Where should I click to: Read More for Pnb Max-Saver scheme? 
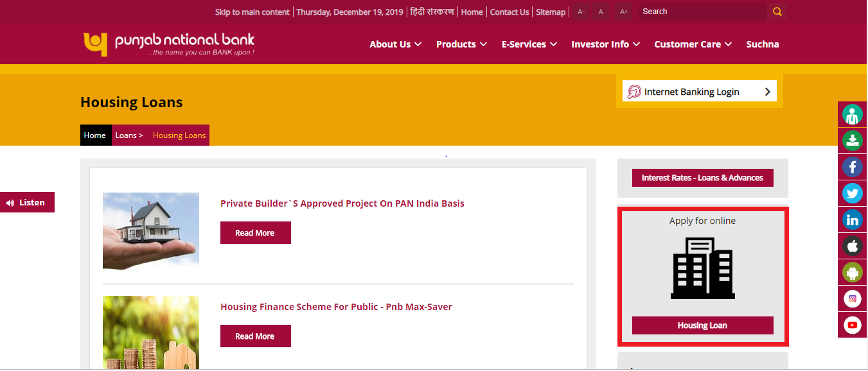(x=256, y=336)
